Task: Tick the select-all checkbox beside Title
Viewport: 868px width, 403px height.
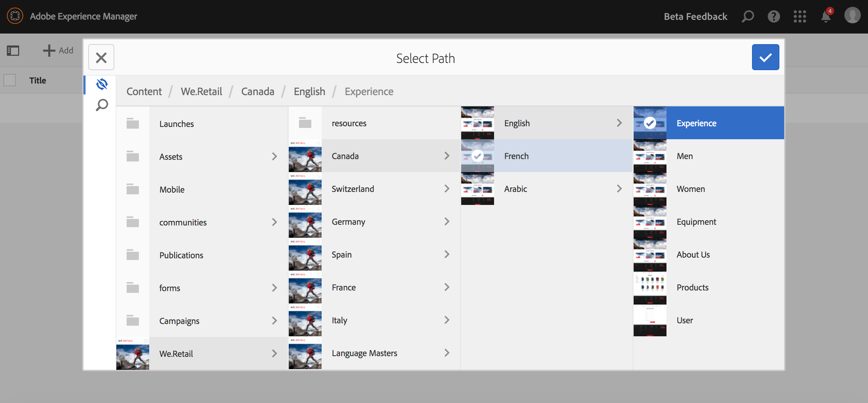Action: (10, 80)
